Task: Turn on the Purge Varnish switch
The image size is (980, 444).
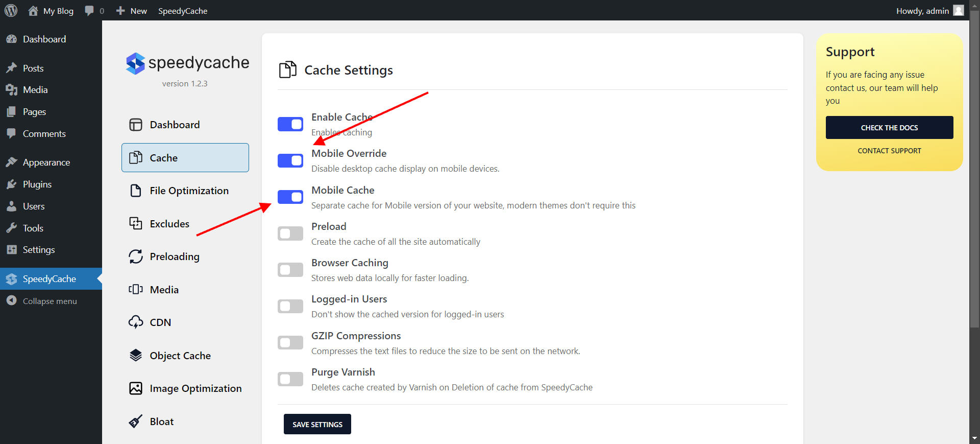Action: click(x=290, y=379)
